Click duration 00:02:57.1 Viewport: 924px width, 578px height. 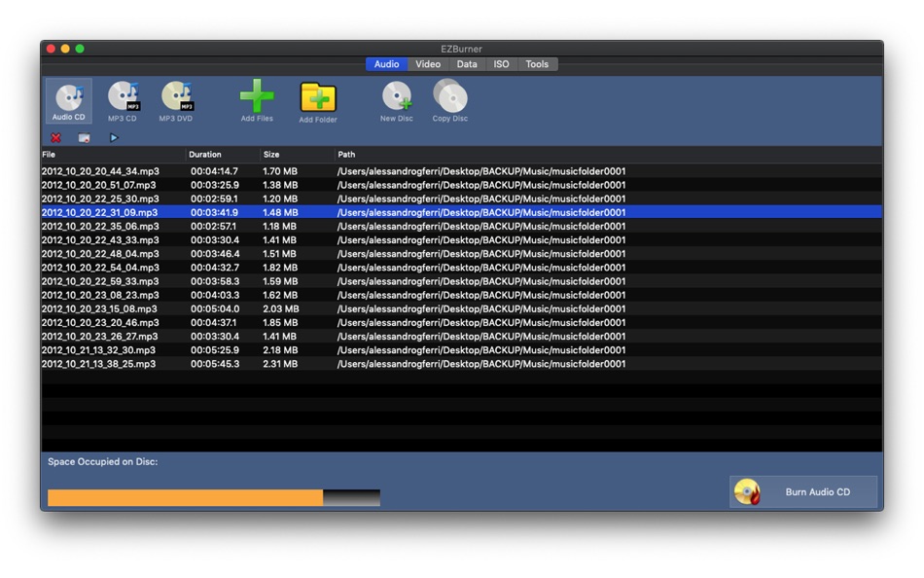coord(213,227)
